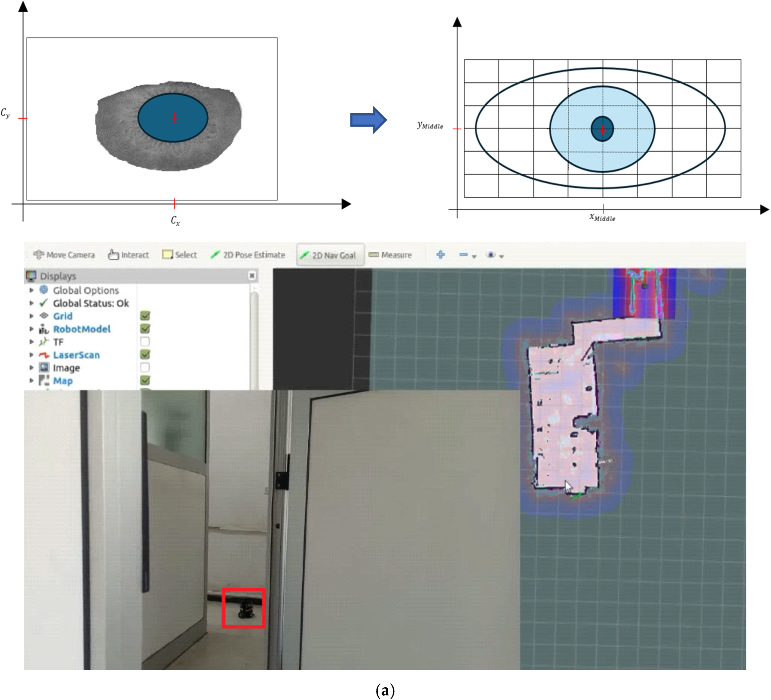Enable the TF display checkbox
This screenshot has width=771, height=700.
click(x=145, y=341)
